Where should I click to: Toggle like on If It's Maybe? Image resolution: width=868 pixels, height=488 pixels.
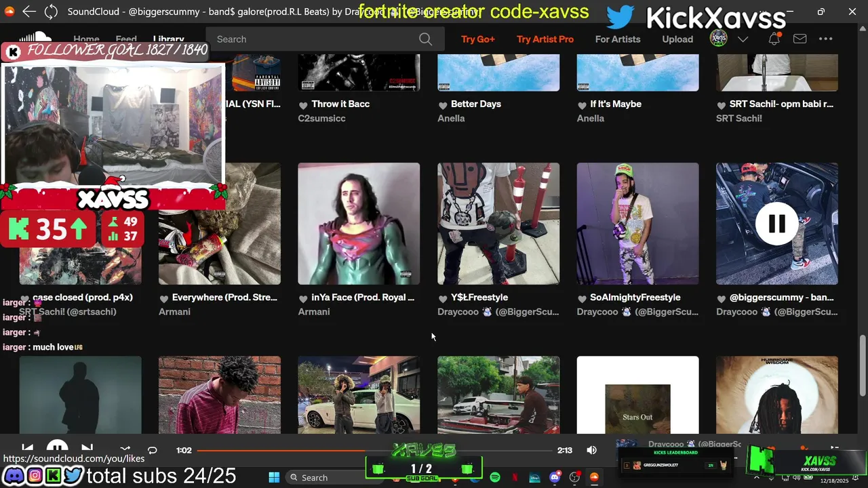coord(582,105)
